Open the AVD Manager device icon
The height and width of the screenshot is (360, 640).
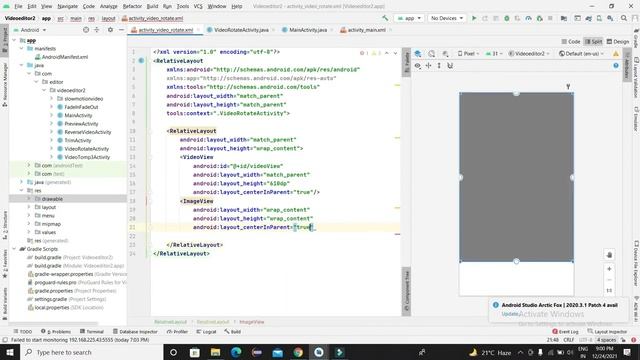(599, 18)
